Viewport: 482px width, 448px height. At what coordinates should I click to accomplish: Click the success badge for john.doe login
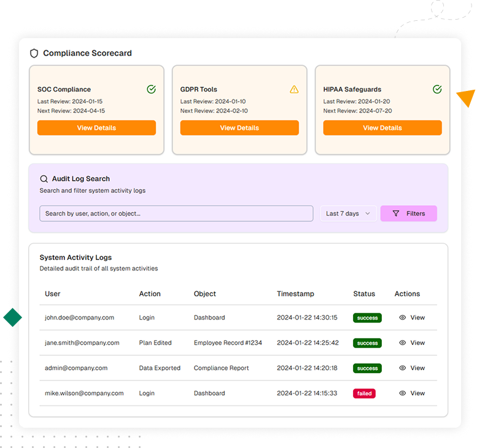(x=367, y=318)
